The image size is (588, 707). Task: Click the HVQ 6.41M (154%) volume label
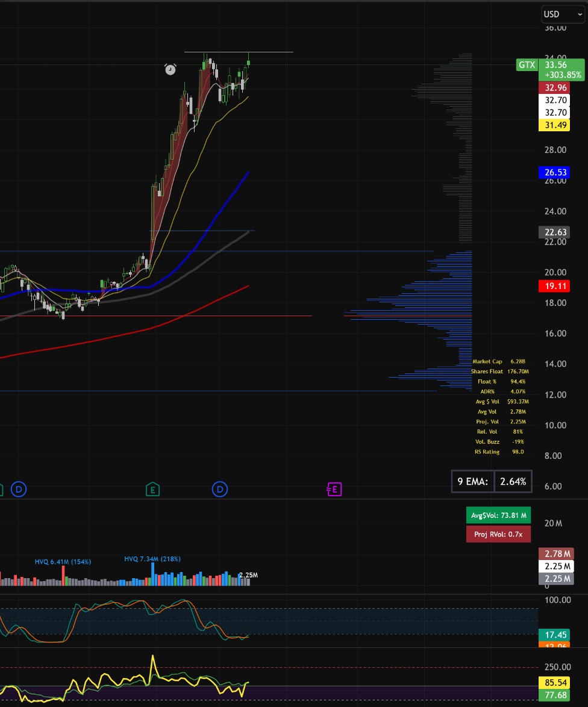[x=63, y=562]
